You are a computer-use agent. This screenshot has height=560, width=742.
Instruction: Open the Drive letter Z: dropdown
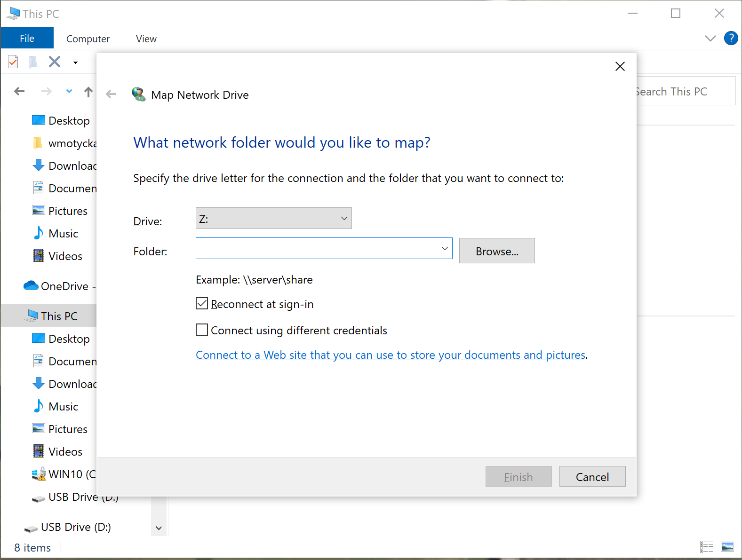273,218
